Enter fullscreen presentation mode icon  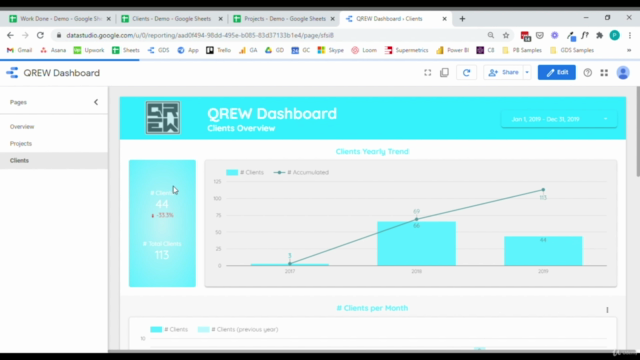pyautogui.click(x=427, y=73)
